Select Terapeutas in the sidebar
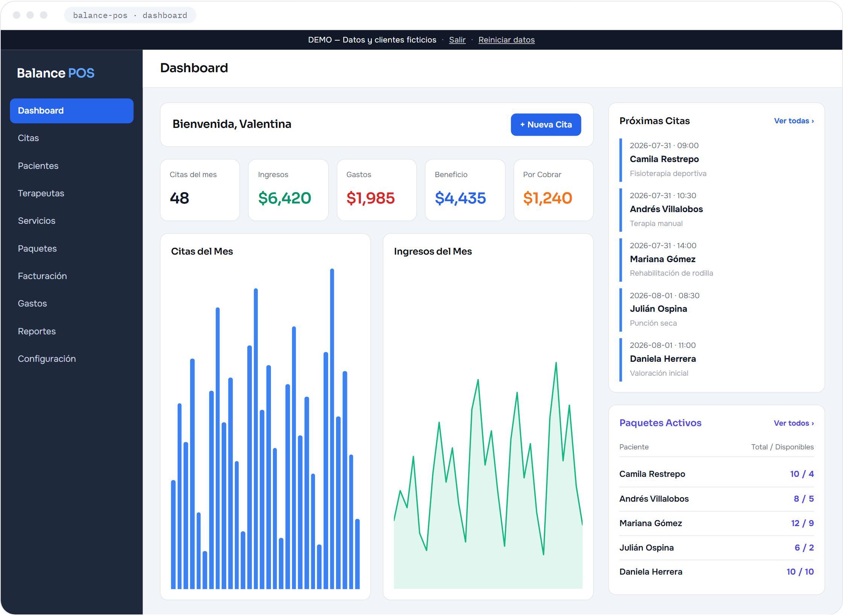The image size is (843, 616). [x=72, y=193]
